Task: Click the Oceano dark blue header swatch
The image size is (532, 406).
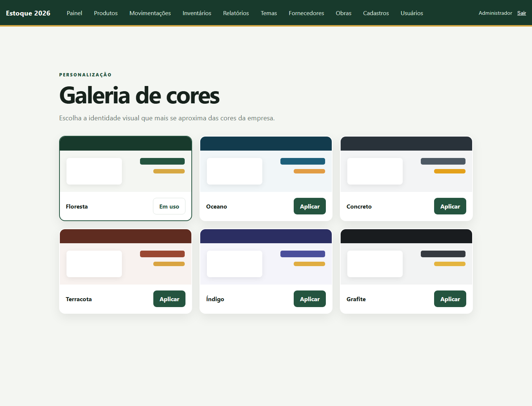Action: pyautogui.click(x=266, y=144)
